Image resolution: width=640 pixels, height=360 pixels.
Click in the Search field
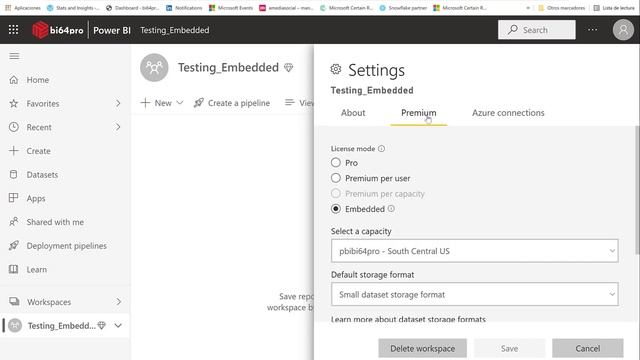pyautogui.click(x=537, y=30)
